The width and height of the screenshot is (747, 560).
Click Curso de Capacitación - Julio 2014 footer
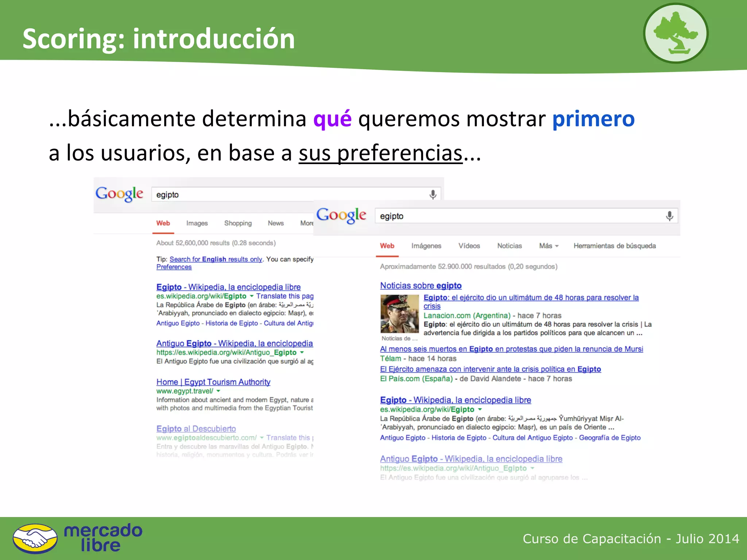point(631,538)
